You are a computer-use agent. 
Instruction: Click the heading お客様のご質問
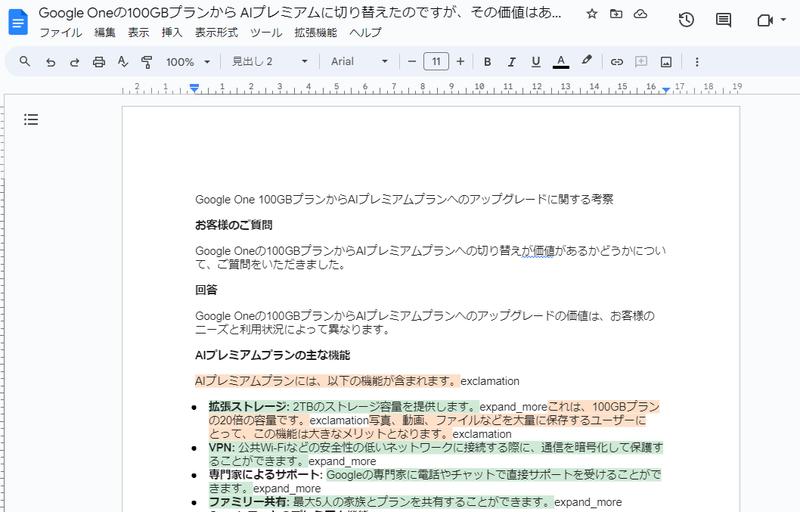(234, 225)
